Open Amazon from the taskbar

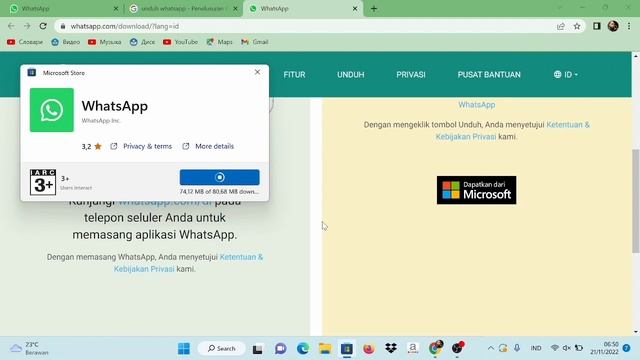(413, 348)
